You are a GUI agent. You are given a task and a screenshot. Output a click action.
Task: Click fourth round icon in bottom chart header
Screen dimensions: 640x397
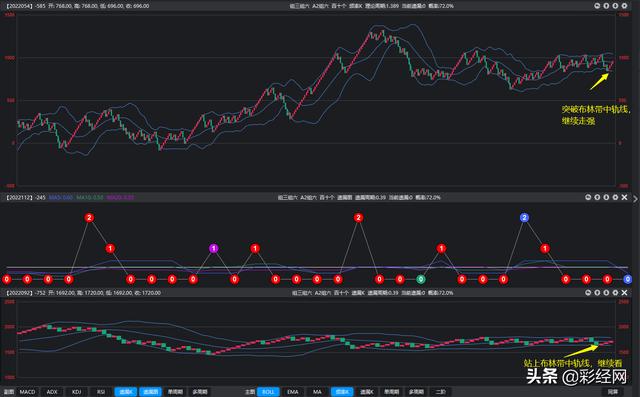pos(615,293)
